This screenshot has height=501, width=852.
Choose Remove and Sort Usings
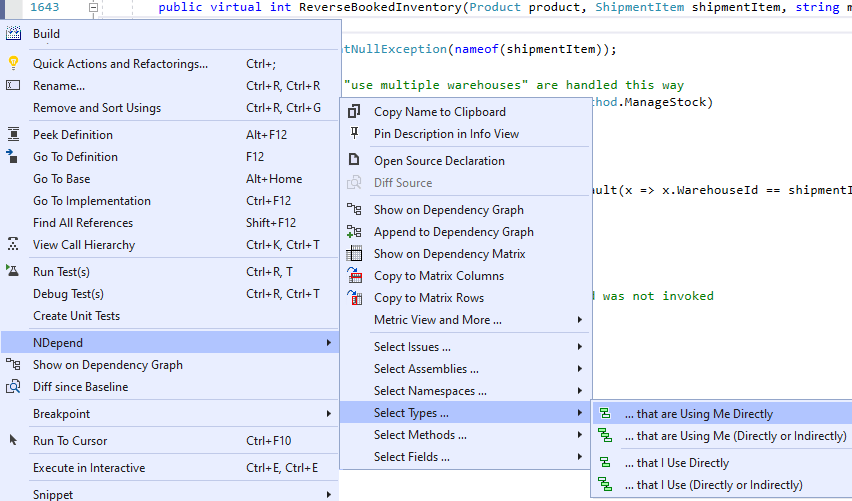click(170, 108)
